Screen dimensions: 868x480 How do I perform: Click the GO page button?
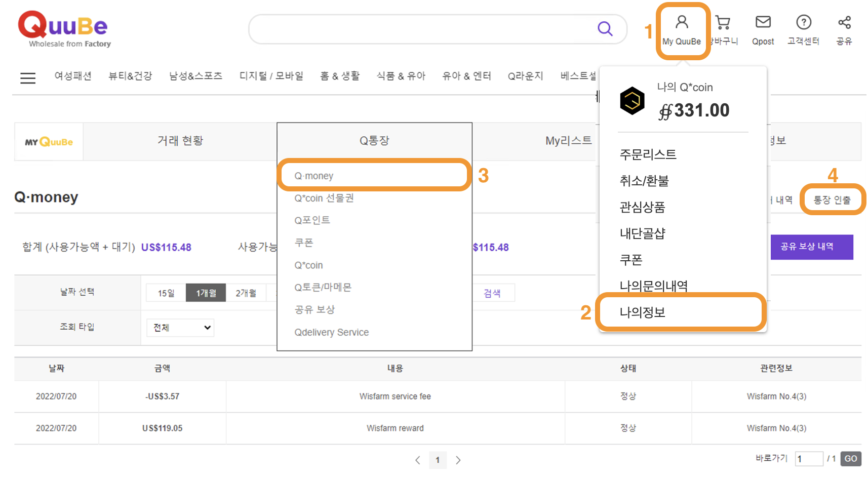tap(851, 459)
